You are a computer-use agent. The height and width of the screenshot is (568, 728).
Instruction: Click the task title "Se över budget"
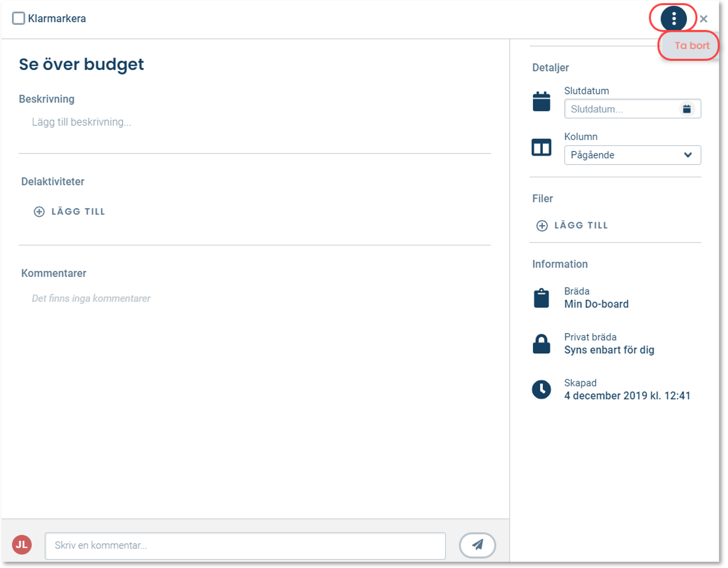tap(81, 64)
